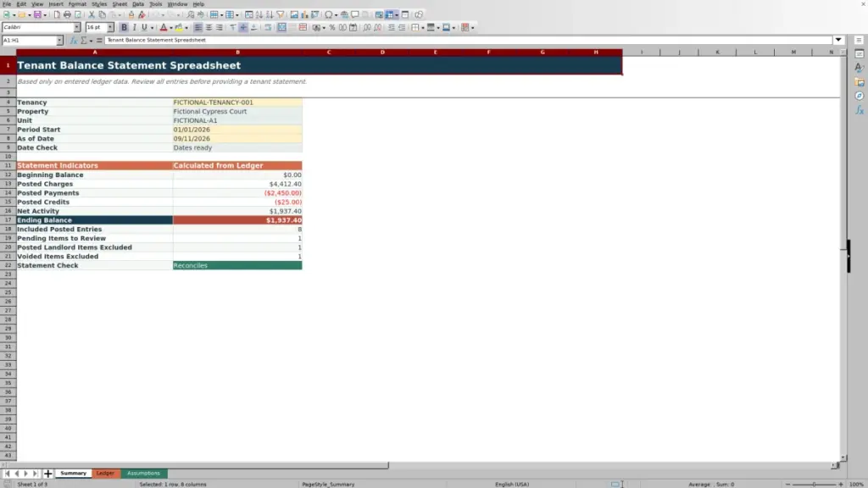
Task: Toggle underline formatting
Action: [144, 27]
